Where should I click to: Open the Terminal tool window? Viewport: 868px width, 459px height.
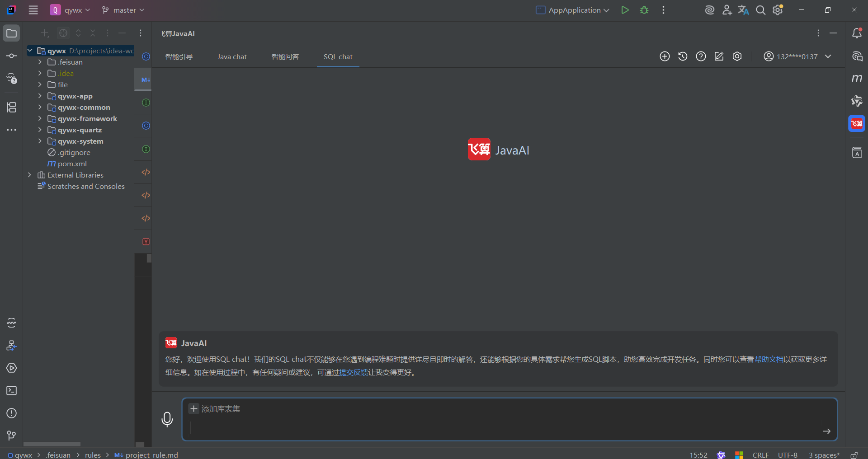(x=11, y=391)
